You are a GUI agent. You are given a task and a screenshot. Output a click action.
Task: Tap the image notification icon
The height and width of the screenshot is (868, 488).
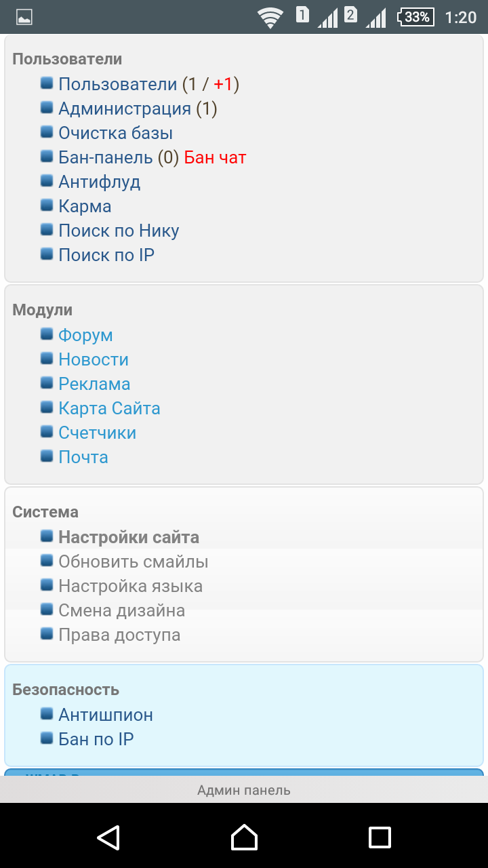click(x=24, y=17)
